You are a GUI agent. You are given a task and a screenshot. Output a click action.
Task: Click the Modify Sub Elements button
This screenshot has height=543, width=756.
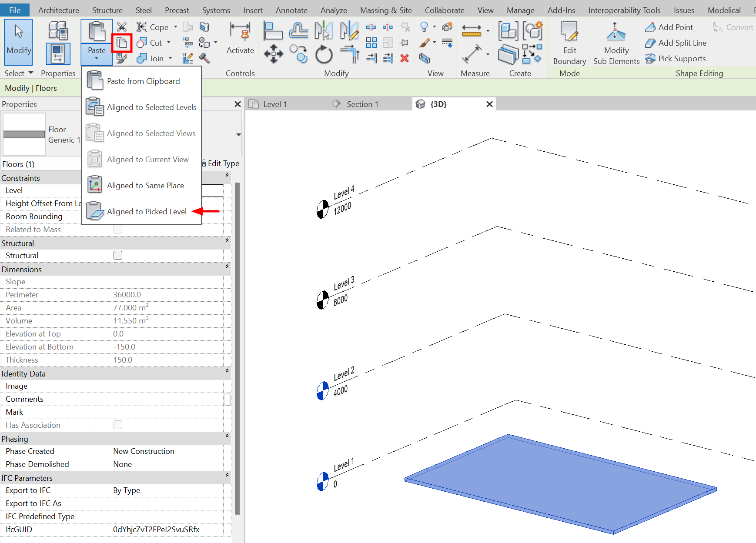[x=616, y=43]
